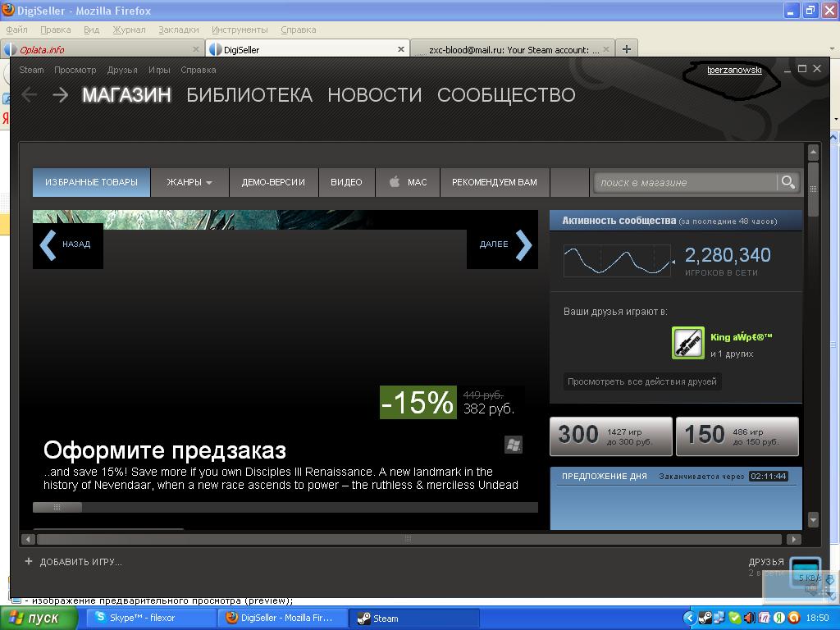Select the ВИДЕО store tab
Screen dimensions: 840x630
pos(346,182)
